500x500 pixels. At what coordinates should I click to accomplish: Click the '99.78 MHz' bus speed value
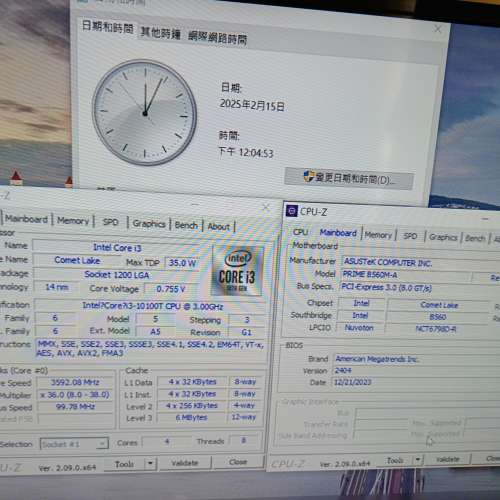75,407
